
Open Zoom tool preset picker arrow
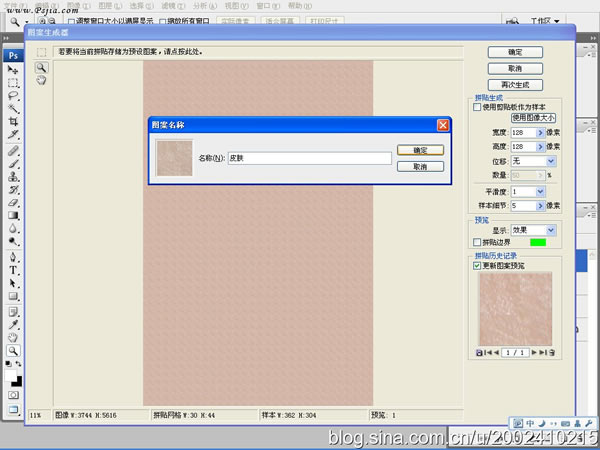click(x=26, y=22)
